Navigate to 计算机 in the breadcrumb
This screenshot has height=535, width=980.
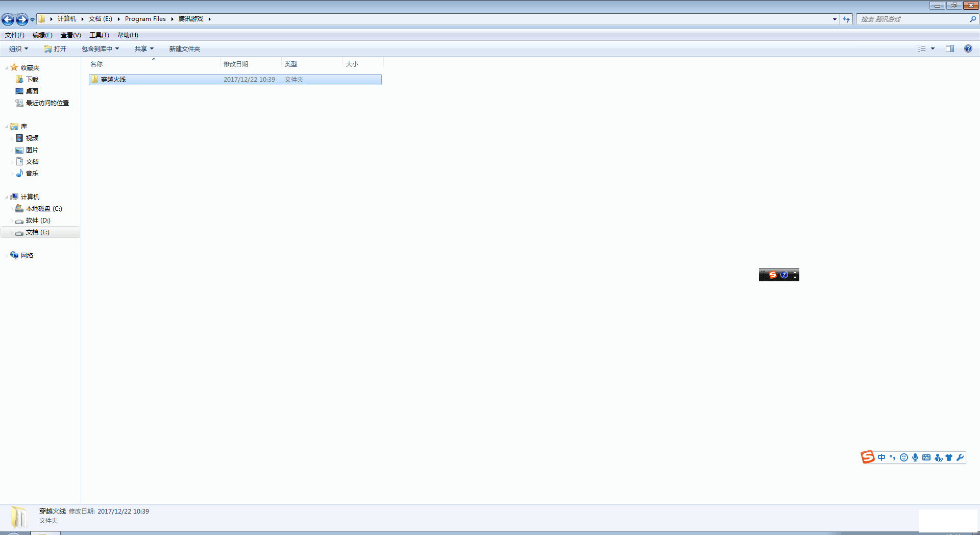coord(66,19)
